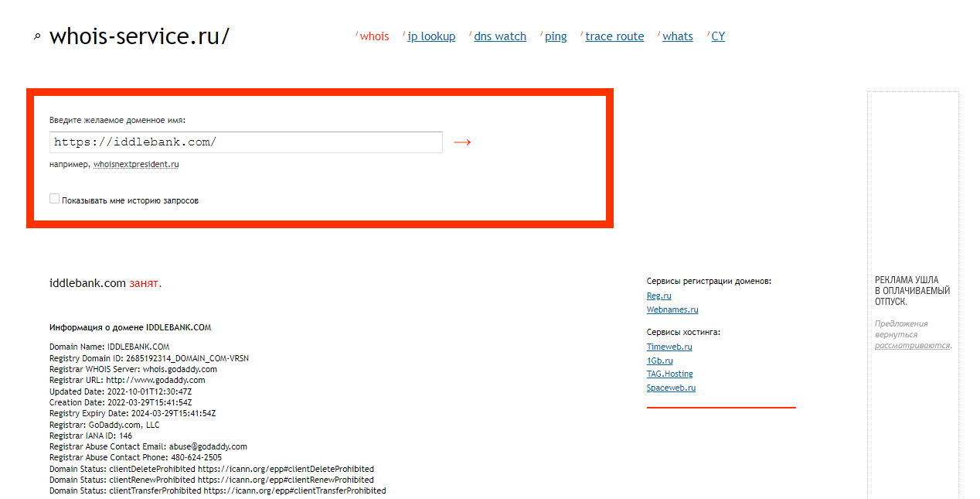Click the magnifier icon beside the site title
Image resolution: width=980 pixels, height=499 pixels.
click(36, 37)
